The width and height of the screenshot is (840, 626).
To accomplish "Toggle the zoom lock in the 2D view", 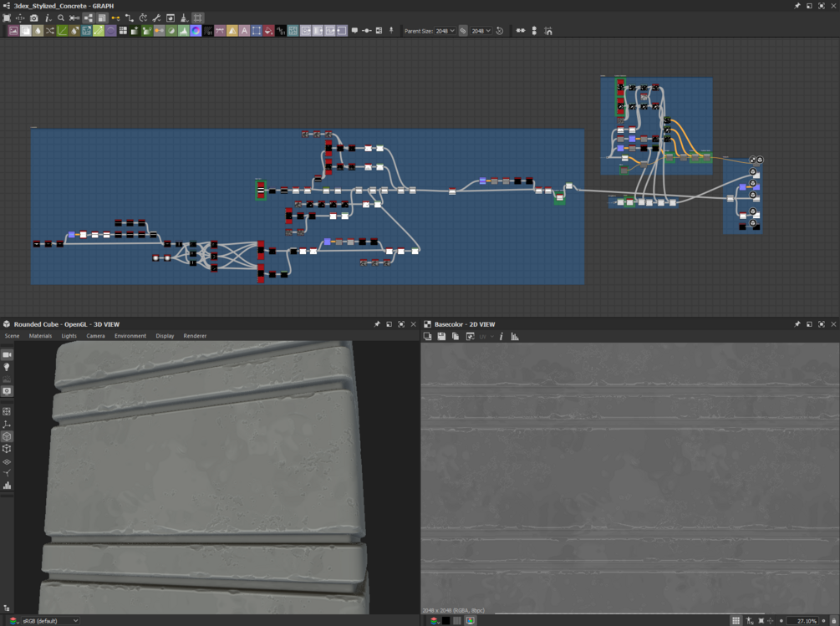I will (x=833, y=621).
